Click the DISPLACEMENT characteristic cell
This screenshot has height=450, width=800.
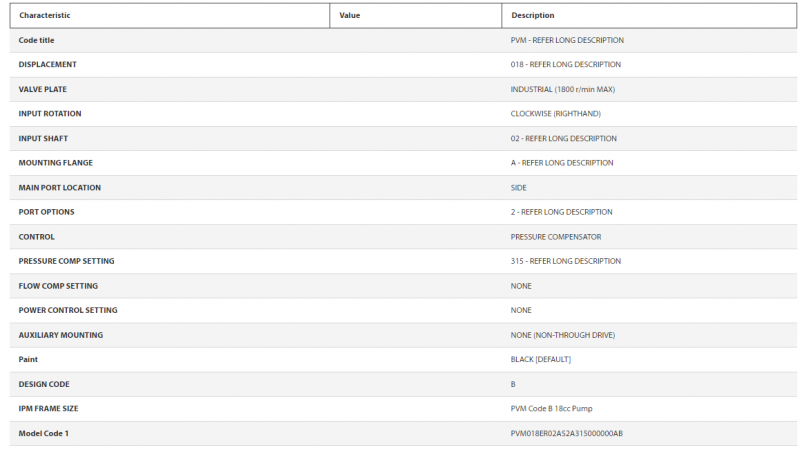(x=48, y=65)
